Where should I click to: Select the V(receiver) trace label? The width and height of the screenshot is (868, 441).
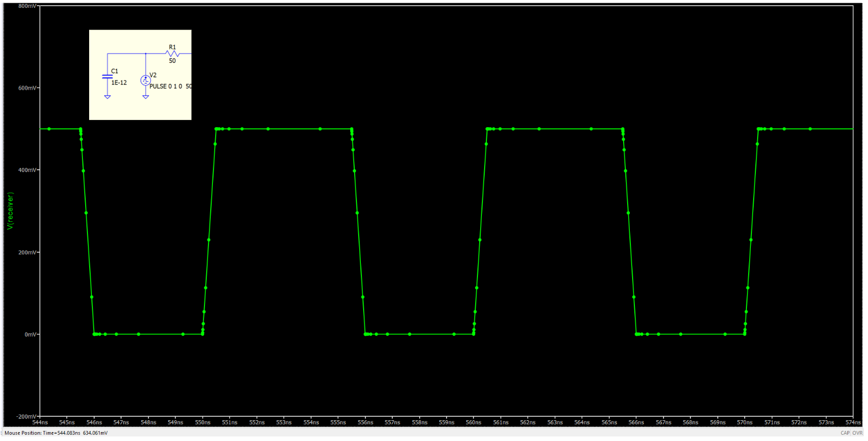coord(10,211)
